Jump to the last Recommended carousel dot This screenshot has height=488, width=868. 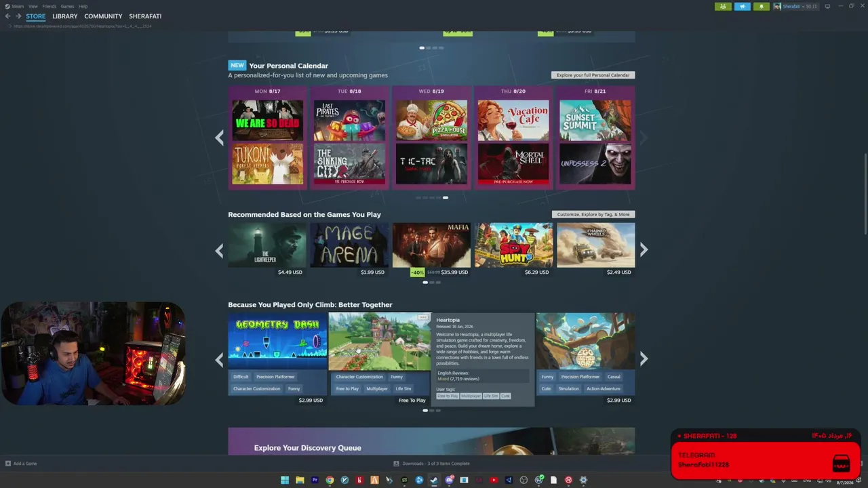coord(438,282)
